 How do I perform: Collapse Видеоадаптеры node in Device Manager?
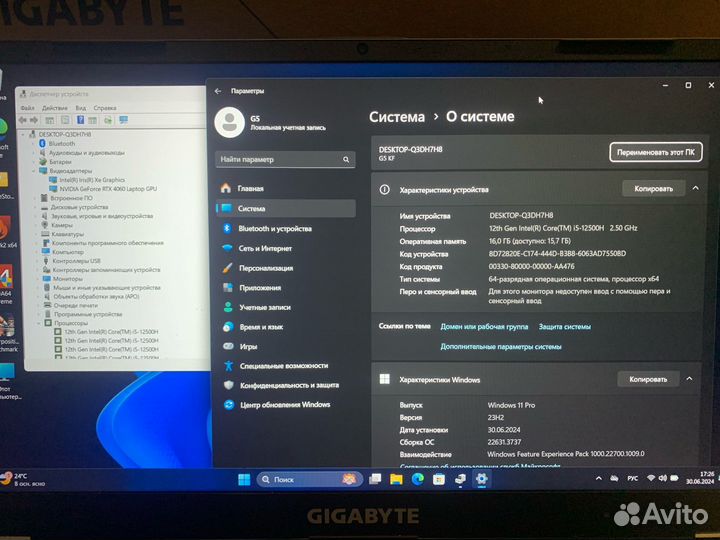(x=34, y=171)
